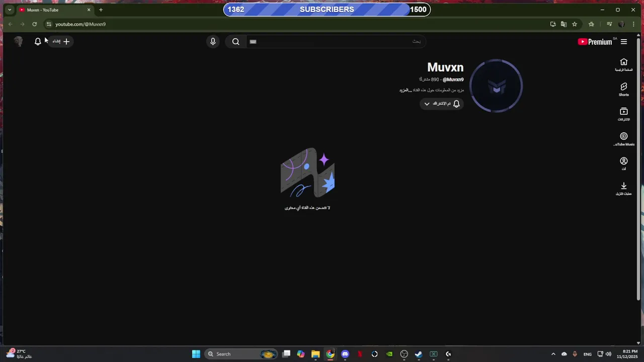Open the media controls icon in Chrome

point(609,24)
